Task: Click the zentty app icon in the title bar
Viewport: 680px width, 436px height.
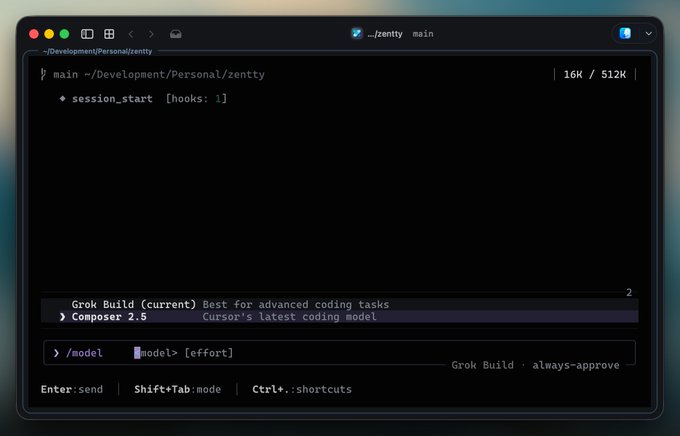Action: [356, 33]
